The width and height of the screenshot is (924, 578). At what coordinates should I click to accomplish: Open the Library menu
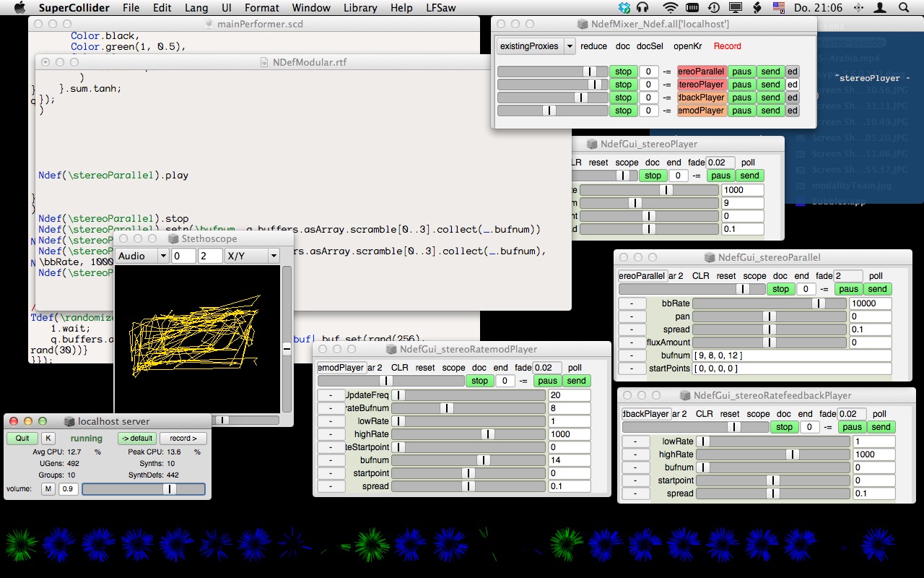point(360,8)
